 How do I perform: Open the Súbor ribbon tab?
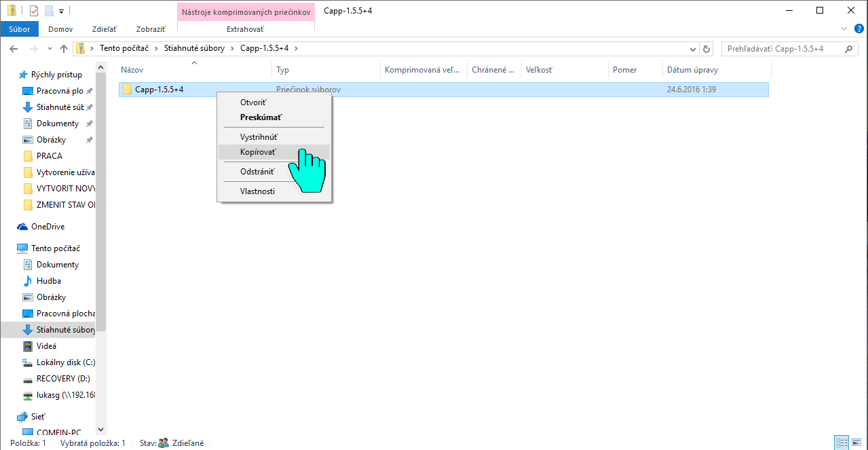coord(19,29)
